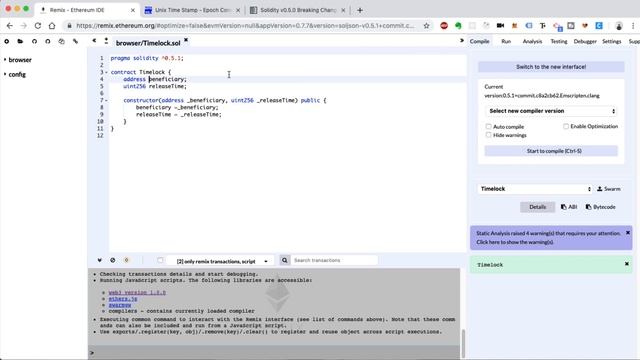Image resolution: width=640 pixels, height=360 pixels.
Task: Clear the terminal console icon
Action: [113, 260]
